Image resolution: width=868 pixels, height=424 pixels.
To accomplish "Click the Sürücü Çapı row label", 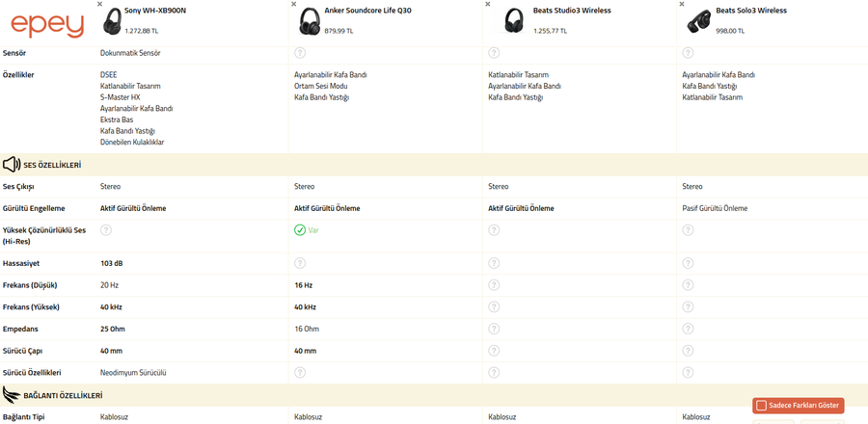I will (x=23, y=351).
